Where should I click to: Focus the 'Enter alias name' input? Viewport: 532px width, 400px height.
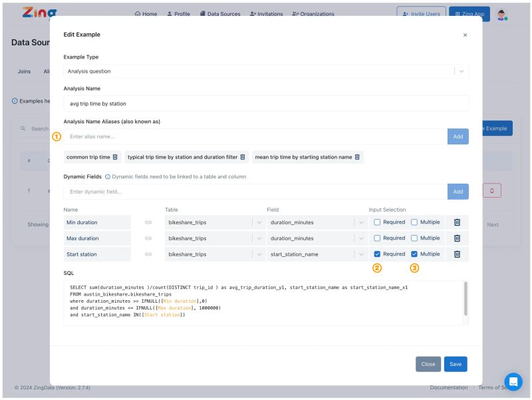[x=255, y=136]
